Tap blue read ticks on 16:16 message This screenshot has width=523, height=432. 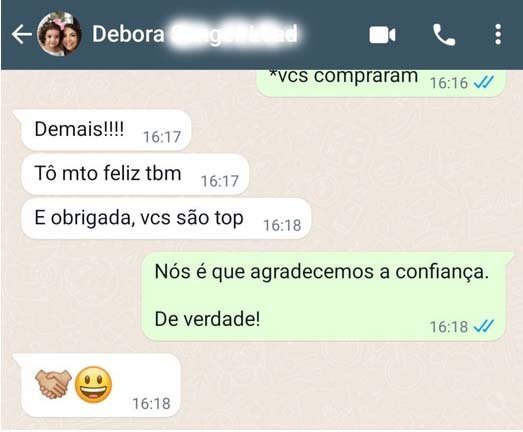484,82
